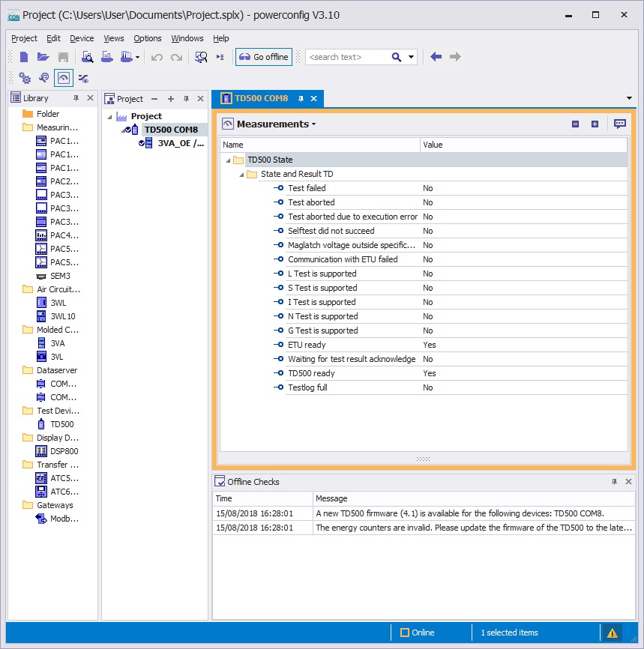This screenshot has height=649, width=644.
Task: Open the Views menu
Action: point(113,38)
